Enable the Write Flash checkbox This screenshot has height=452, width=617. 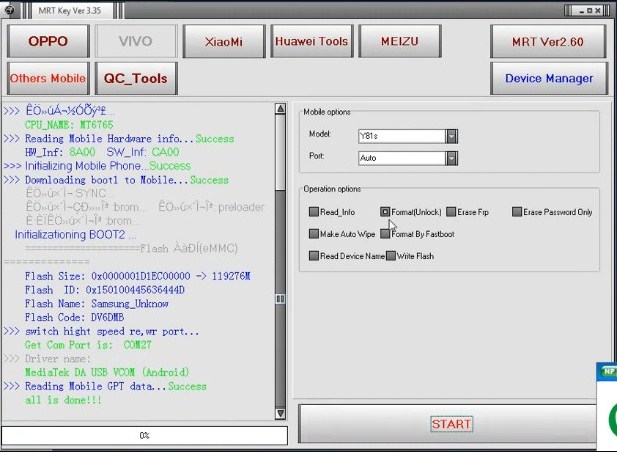point(391,256)
